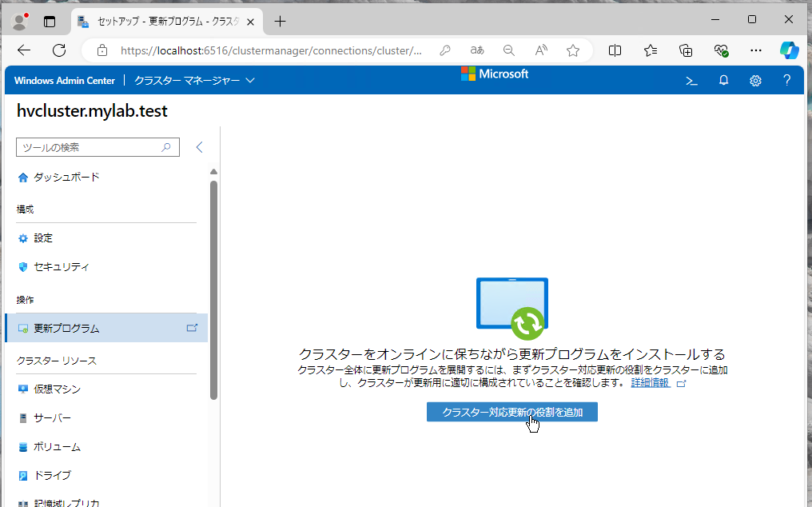Open the 詳細情報 link
This screenshot has height=507, width=812.
click(650, 382)
